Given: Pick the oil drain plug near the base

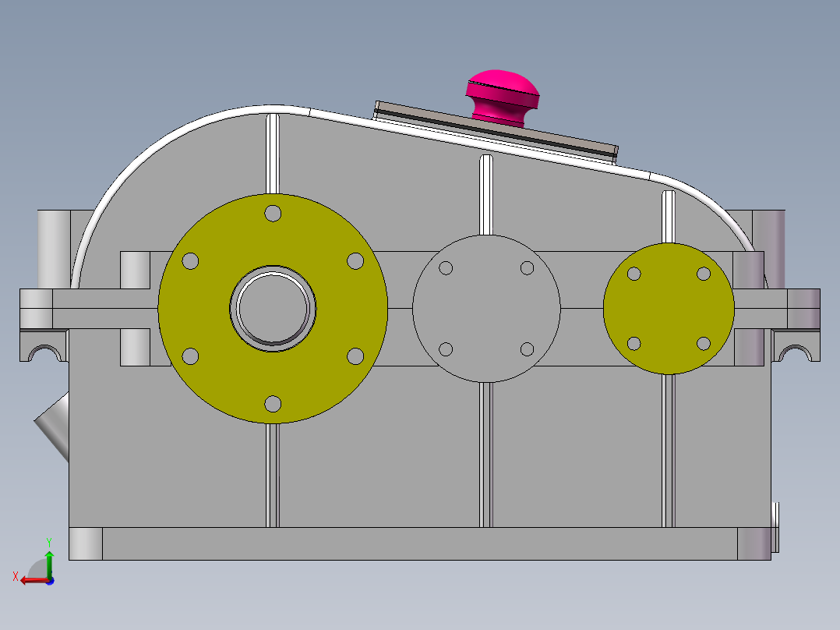Looking at the screenshot, I should 775,528.
